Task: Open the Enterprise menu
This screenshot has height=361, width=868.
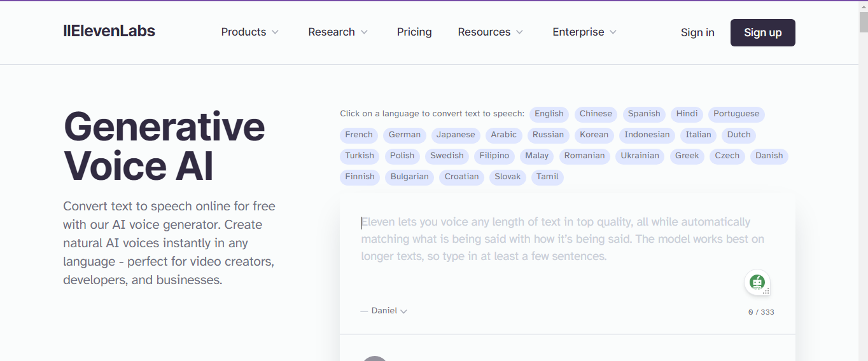Action: [x=585, y=32]
